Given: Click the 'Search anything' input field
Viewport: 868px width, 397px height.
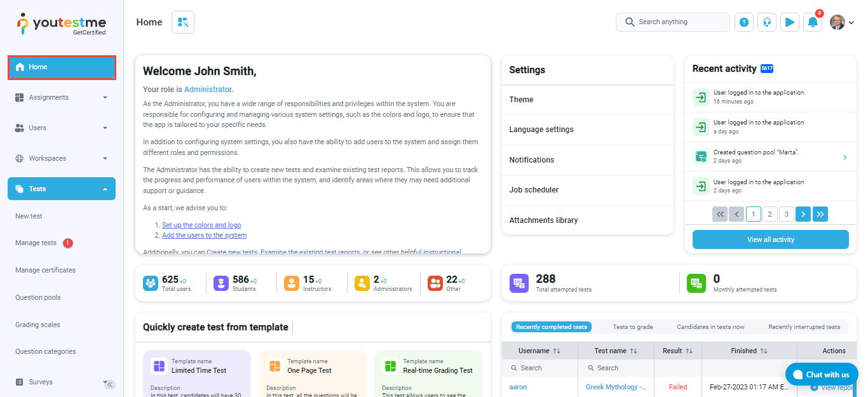Looking at the screenshot, I should click(x=673, y=22).
